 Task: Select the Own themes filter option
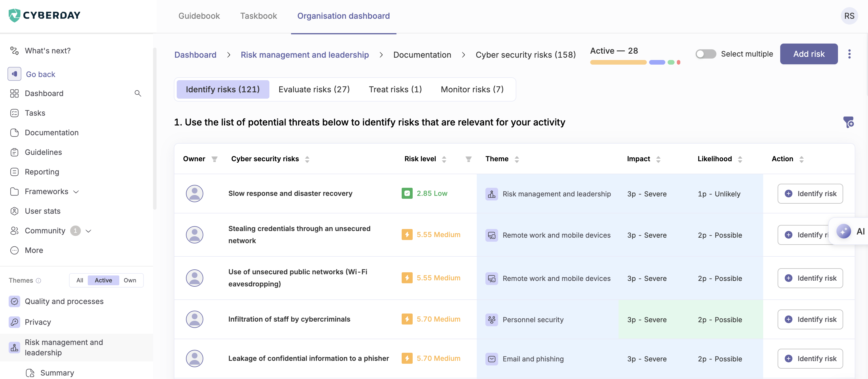click(130, 280)
